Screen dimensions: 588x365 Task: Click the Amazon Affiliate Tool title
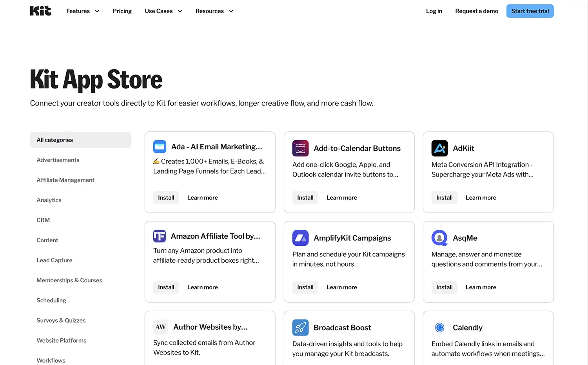click(215, 236)
